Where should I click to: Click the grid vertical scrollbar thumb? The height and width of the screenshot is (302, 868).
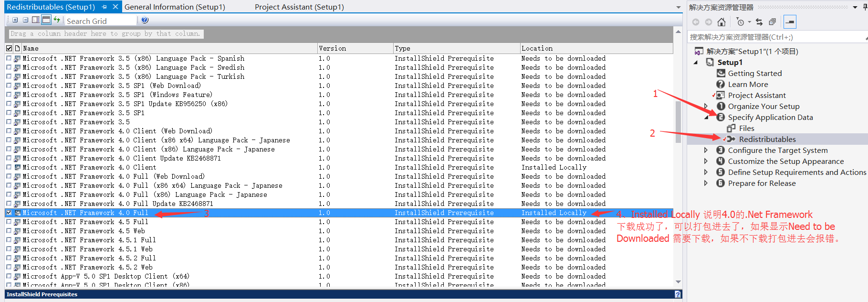tap(678, 122)
